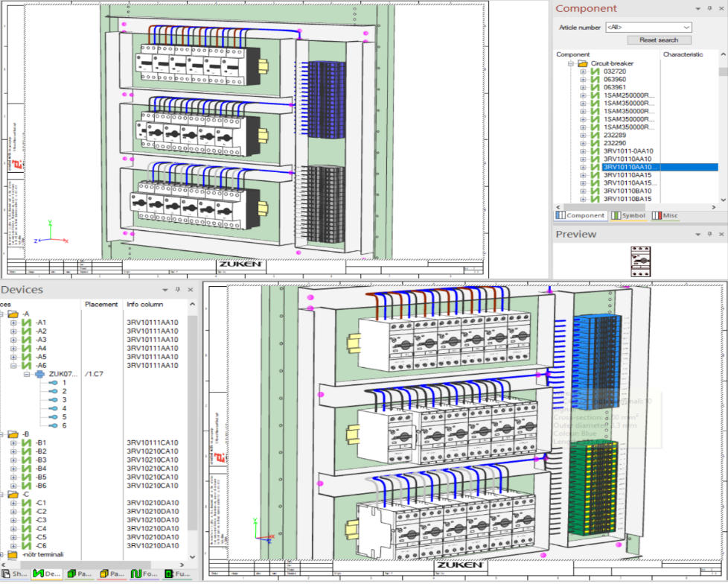Viewport: 728px width, 587px height.
Task: Select the Component tab
Action: [581, 215]
